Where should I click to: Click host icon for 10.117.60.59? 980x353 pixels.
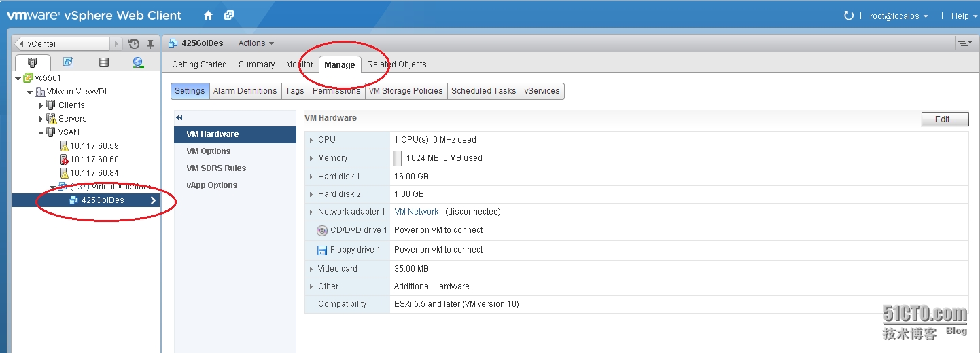click(x=64, y=146)
